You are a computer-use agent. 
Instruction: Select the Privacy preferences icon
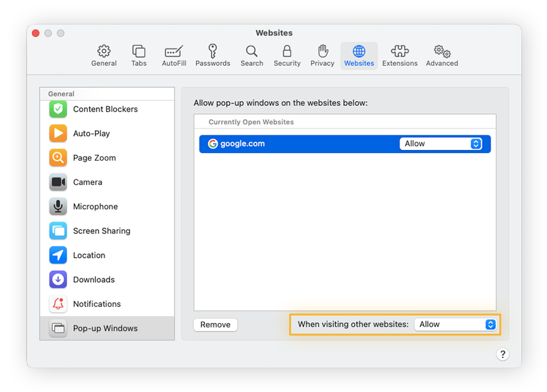point(322,55)
